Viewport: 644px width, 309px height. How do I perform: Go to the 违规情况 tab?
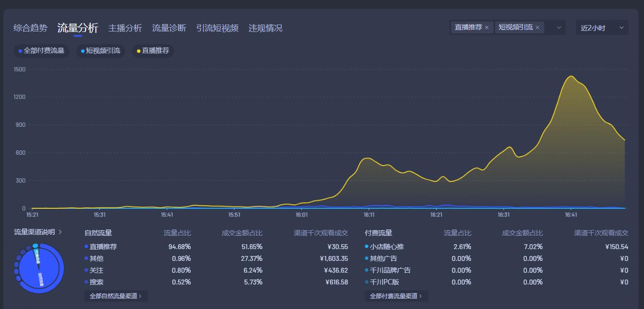pyautogui.click(x=265, y=28)
